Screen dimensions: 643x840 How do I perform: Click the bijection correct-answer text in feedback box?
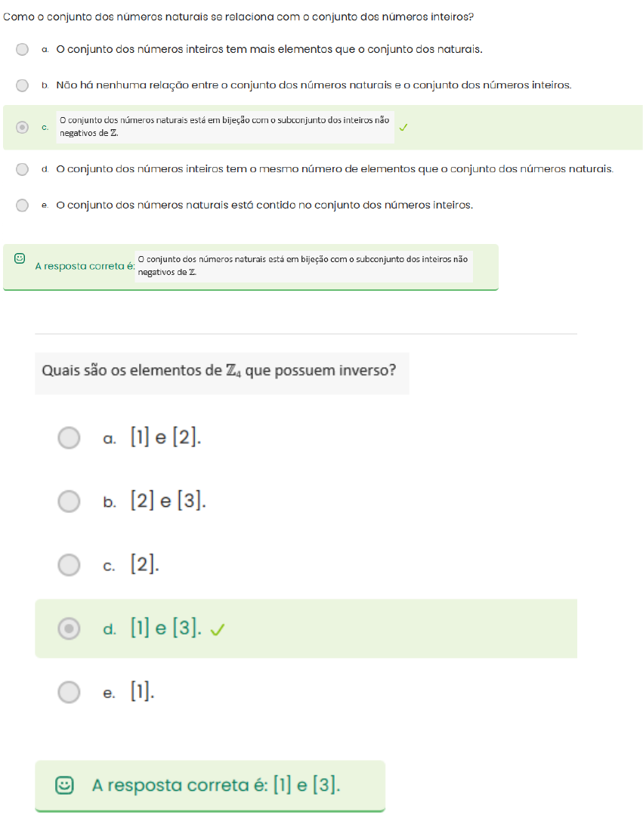tap(302, 266)
